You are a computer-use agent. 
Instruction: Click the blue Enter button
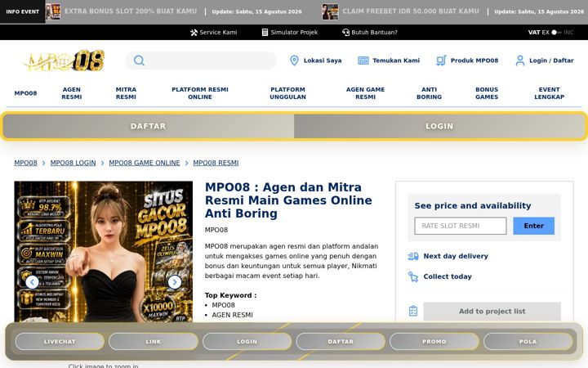click(533, 226)
